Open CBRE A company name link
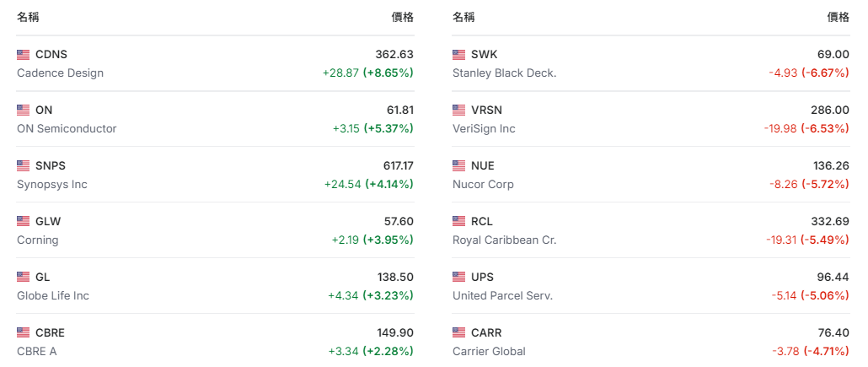This screenshot has height=367, width=868. click(x=37, y=352)
